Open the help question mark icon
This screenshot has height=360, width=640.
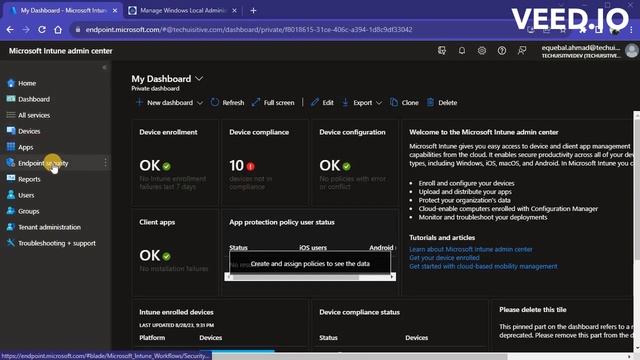(x=502, y=51)
